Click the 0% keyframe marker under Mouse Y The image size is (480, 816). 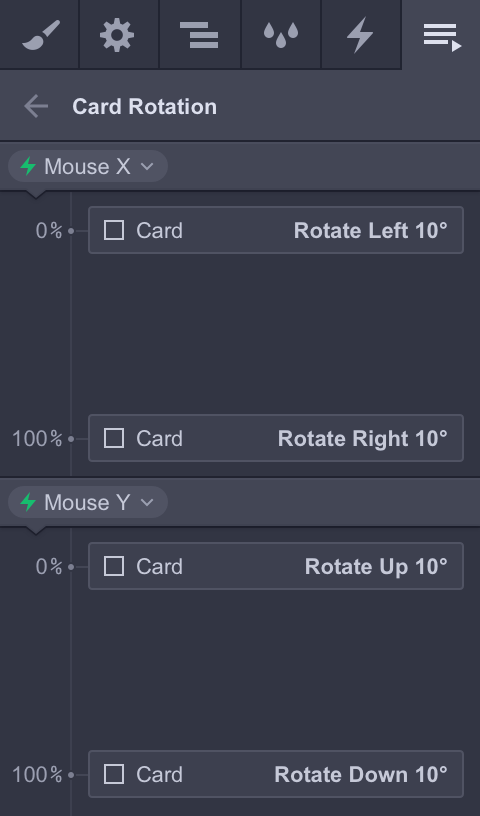71,567
